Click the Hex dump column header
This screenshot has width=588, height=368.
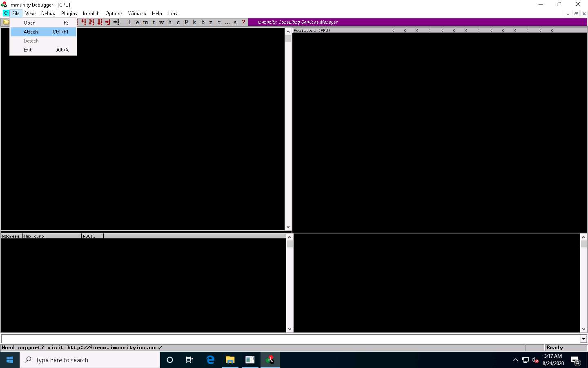coord(52,236)
